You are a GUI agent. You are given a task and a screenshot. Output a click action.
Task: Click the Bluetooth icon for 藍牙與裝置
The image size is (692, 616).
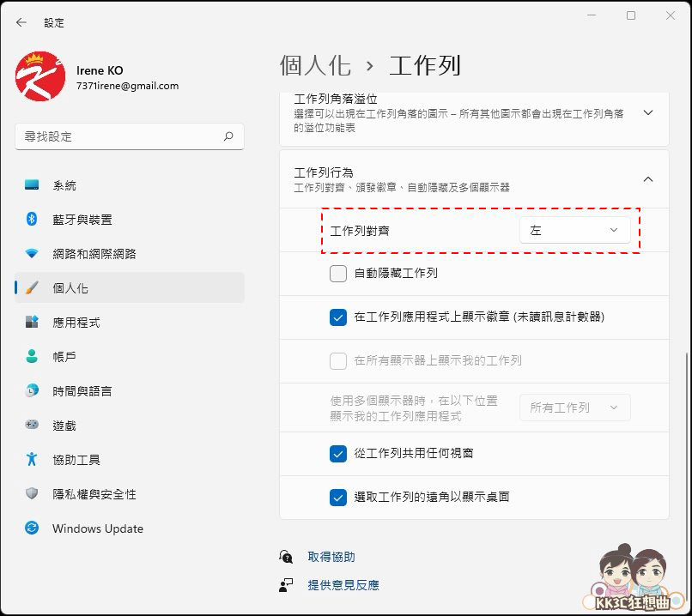click(x=32, y=220)
